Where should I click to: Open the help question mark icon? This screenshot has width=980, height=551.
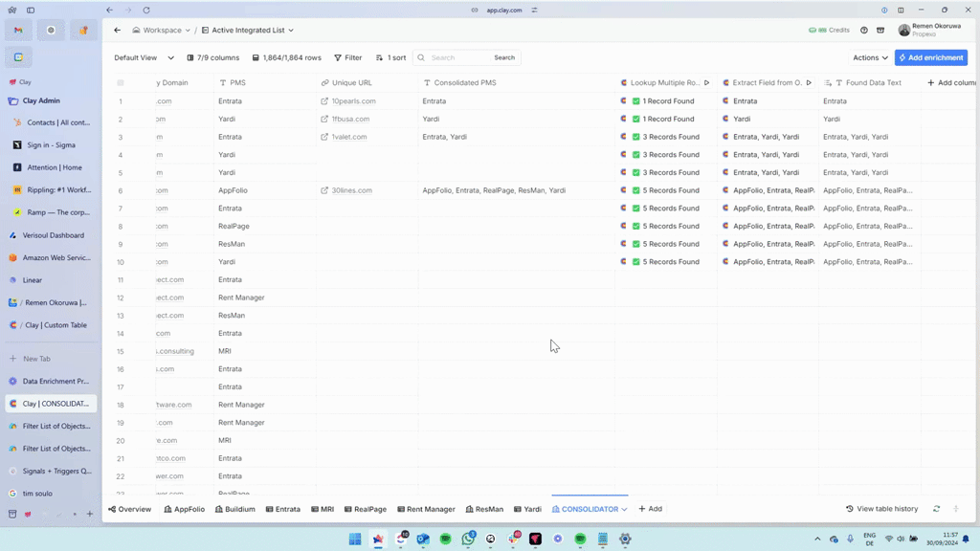864,31
